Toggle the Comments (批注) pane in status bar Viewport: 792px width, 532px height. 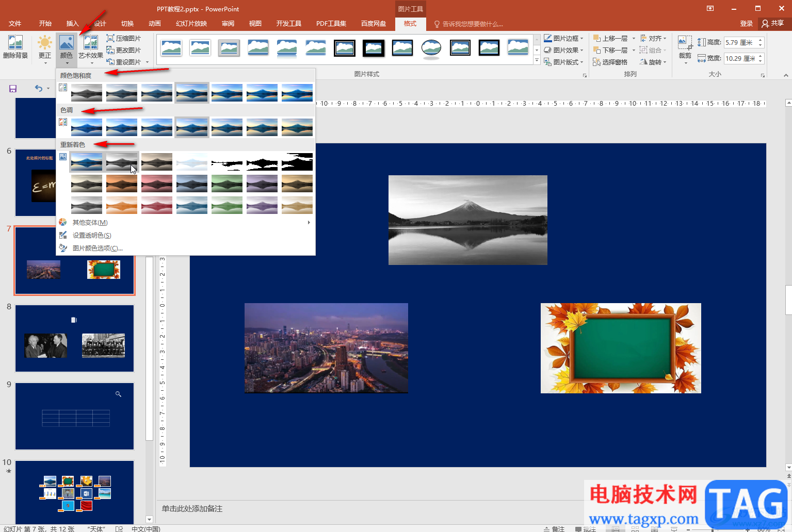click(586, 529)
